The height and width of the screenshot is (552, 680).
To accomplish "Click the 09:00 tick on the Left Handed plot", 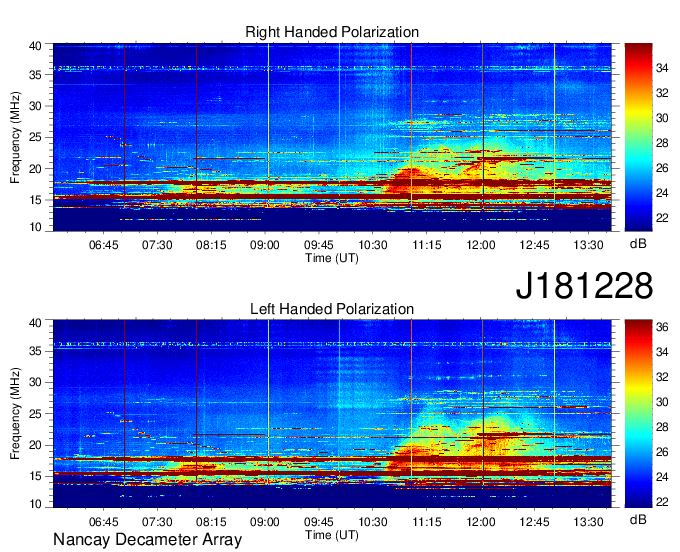I will pos(265,522).
